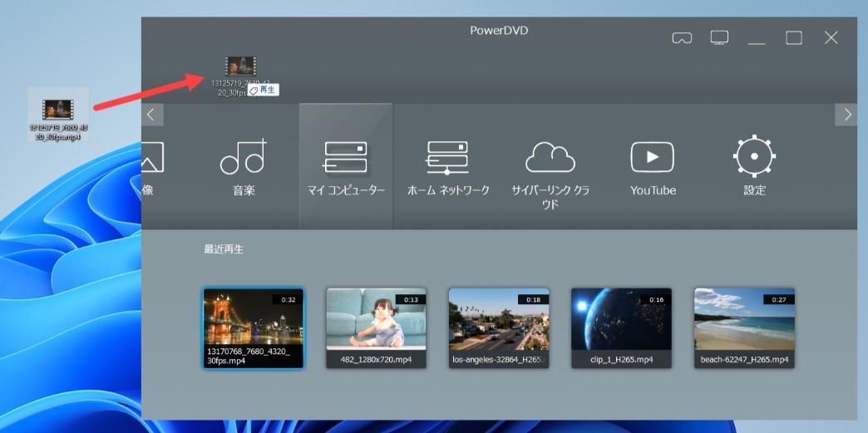Play 13170768_7680_4320_30fps.mp4 thumbnail

pos(253,327)
